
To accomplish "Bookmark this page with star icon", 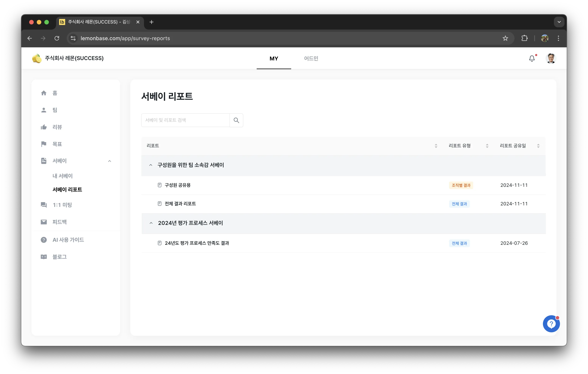I will click(505, 38).
